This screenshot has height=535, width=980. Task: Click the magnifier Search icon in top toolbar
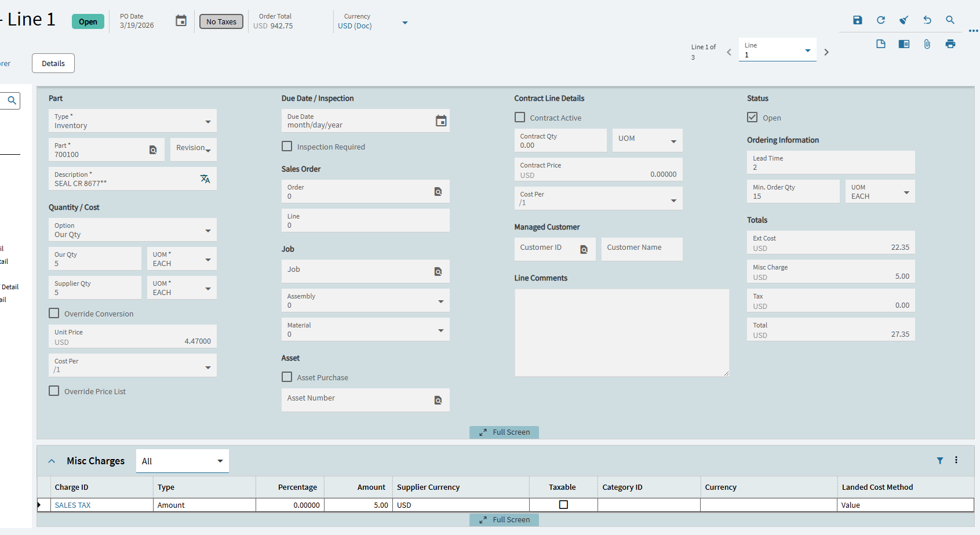[950, 20]
